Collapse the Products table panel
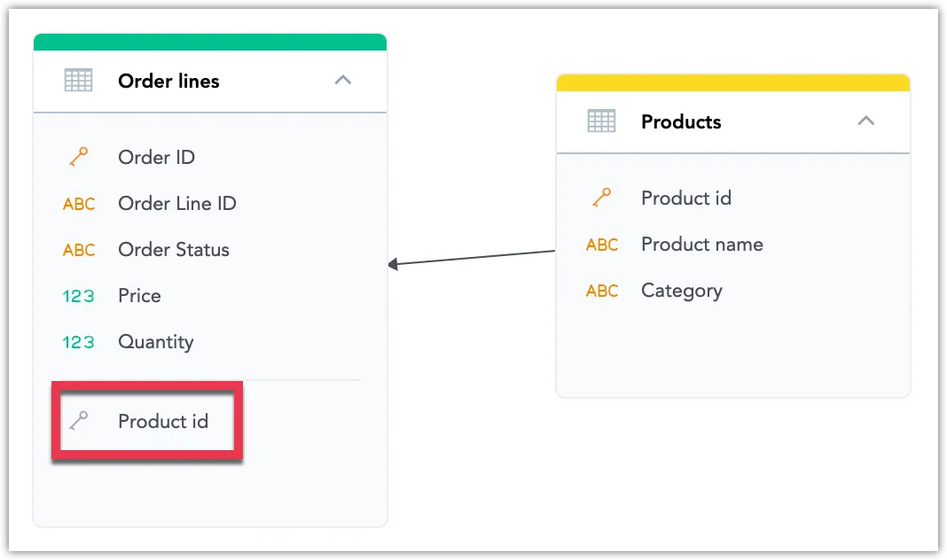Image resolution: width=947 pixels, height=560 pixels. point(865,120)
